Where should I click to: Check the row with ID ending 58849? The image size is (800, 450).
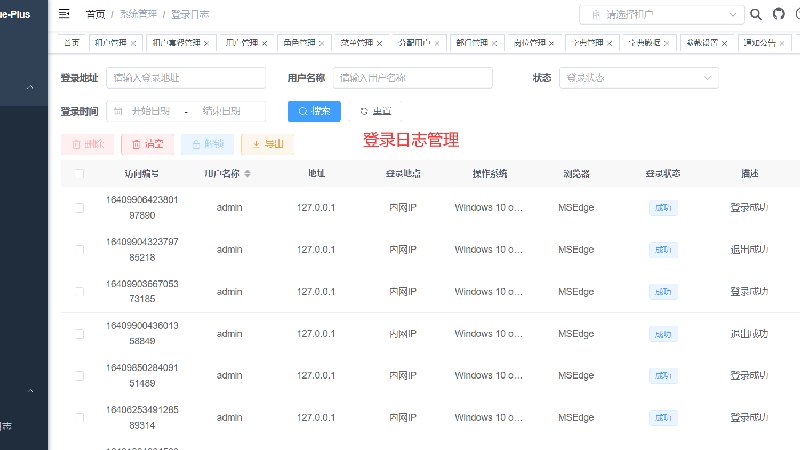click(79, 334)
